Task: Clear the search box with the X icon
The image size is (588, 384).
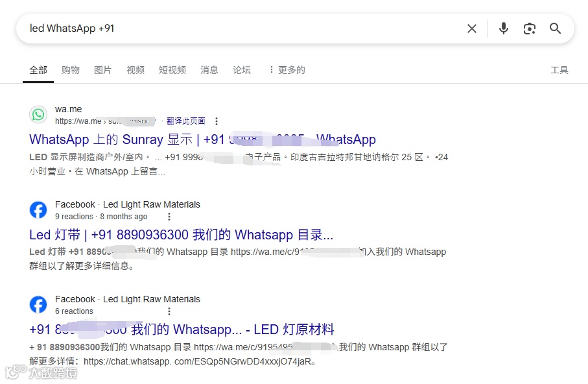Action: click(472, 29)
